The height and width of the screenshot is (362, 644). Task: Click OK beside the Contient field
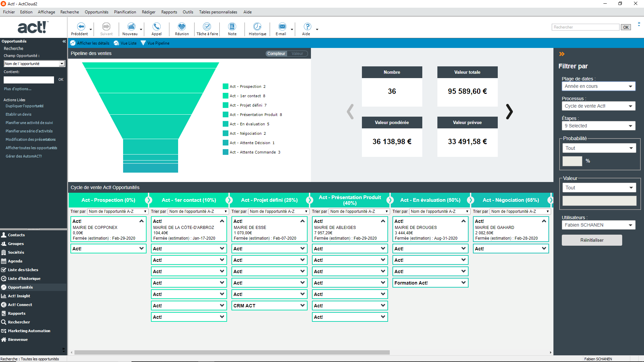[61, 80]
